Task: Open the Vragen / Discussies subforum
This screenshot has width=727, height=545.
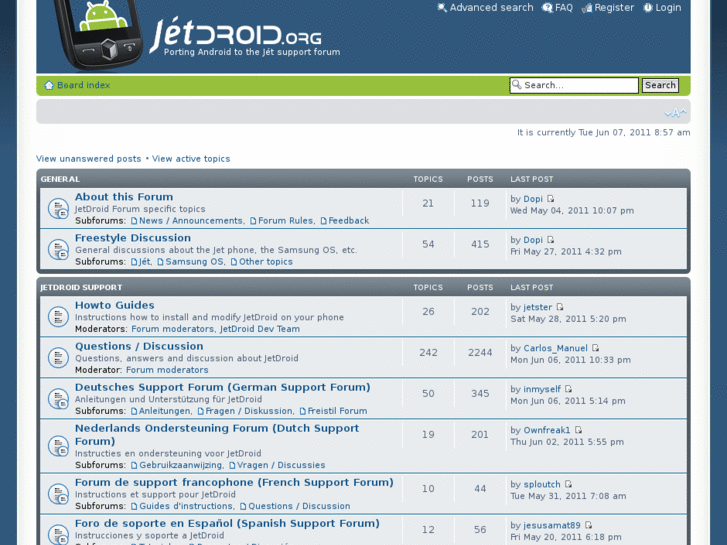Action: point(281,465)
